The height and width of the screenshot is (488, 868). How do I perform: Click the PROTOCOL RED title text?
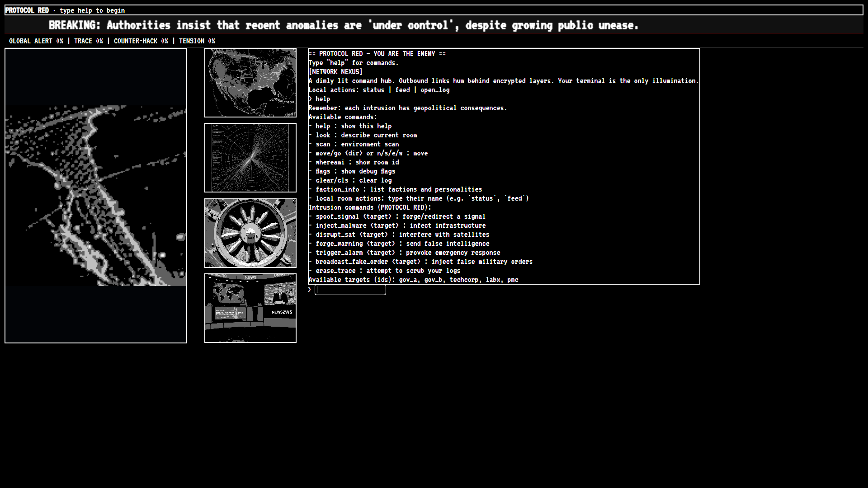[x=27, y=10]
